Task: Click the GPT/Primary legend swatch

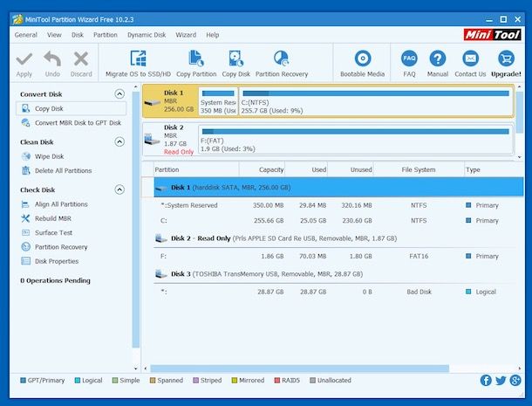Action: point(23,380)
